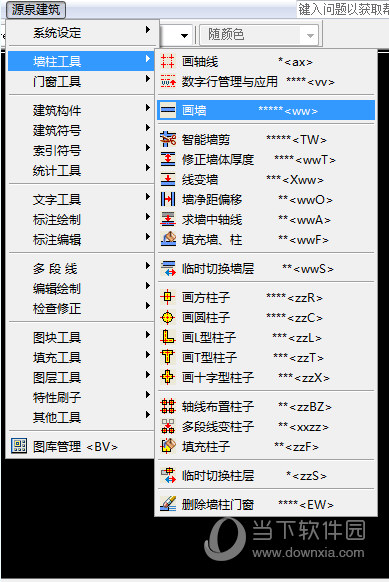Expand the 索引符号 submenu arrow
Image resolution: width=389 pixels, height=582 pixels.
coord(148,148)
